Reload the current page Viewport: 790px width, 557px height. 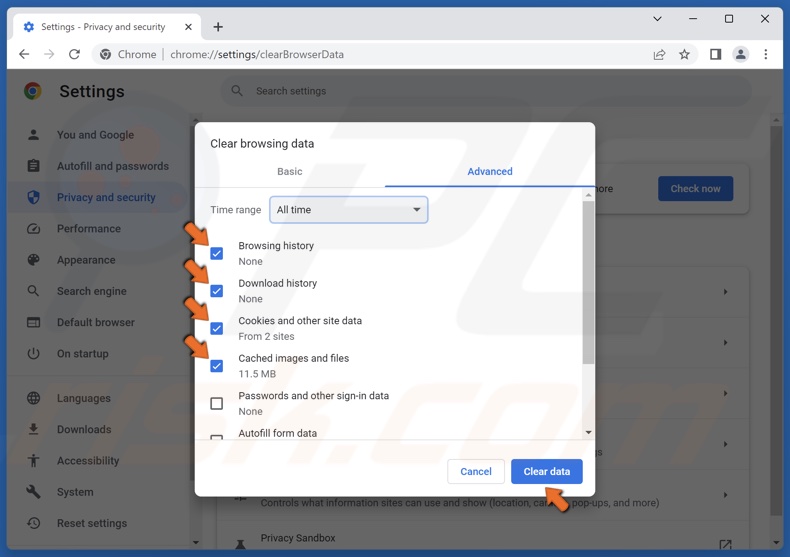click(74, 54)
